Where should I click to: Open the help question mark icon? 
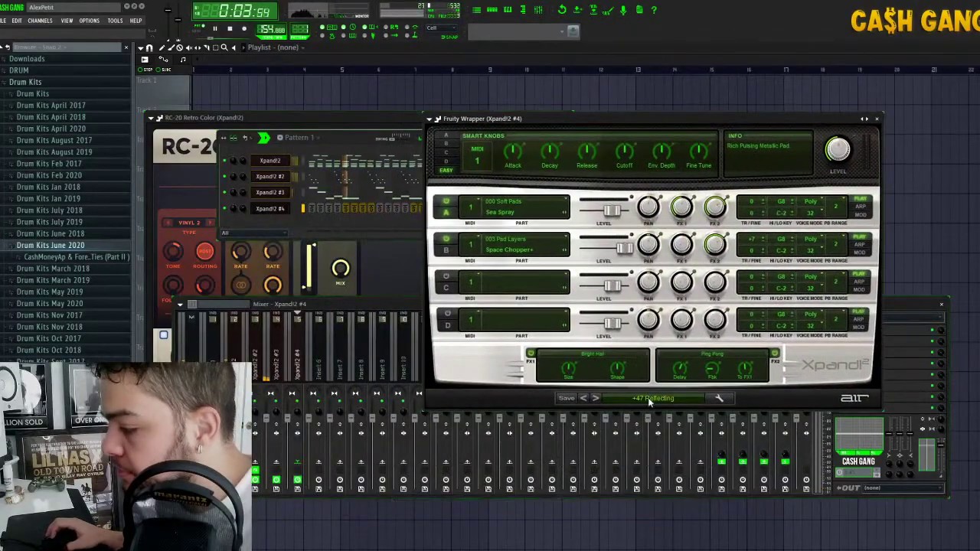654,10
